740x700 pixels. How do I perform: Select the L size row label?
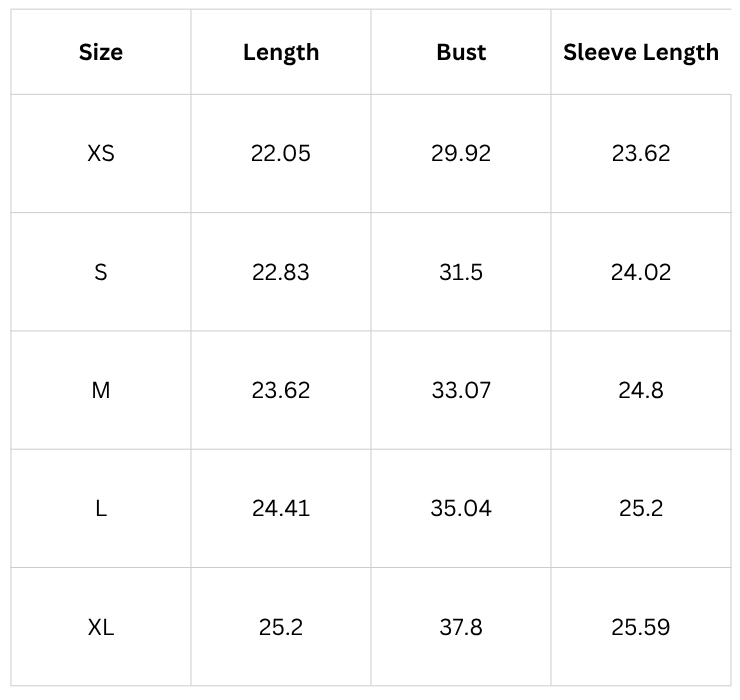coord(101,508)
